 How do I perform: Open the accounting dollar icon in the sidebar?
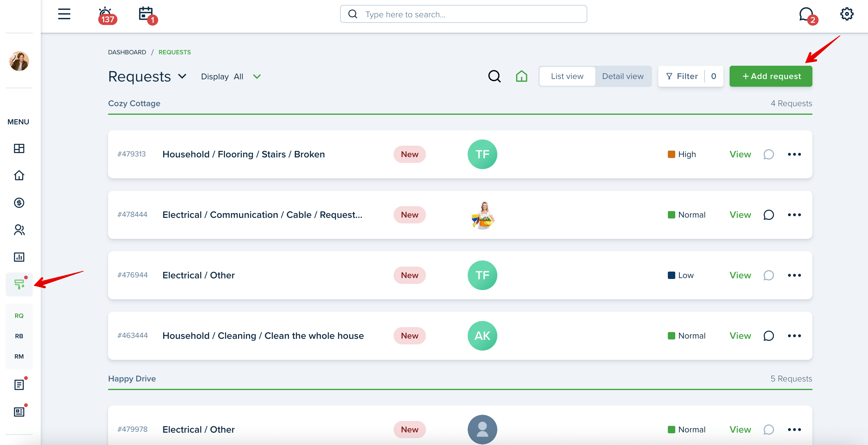[x=19, y=203]
